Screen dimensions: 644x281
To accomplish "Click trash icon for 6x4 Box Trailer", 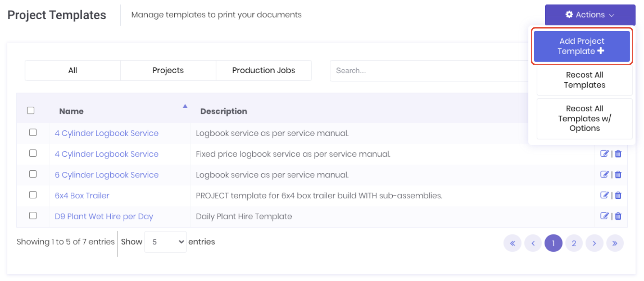I will 618,195.
